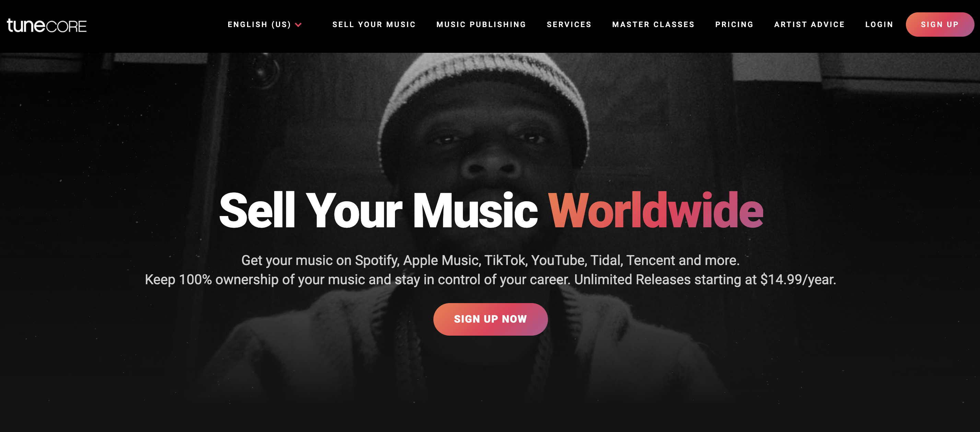Click the TuneCore logo icon
This screenshot has height=432, width=980.
click(x=47, y=25)
